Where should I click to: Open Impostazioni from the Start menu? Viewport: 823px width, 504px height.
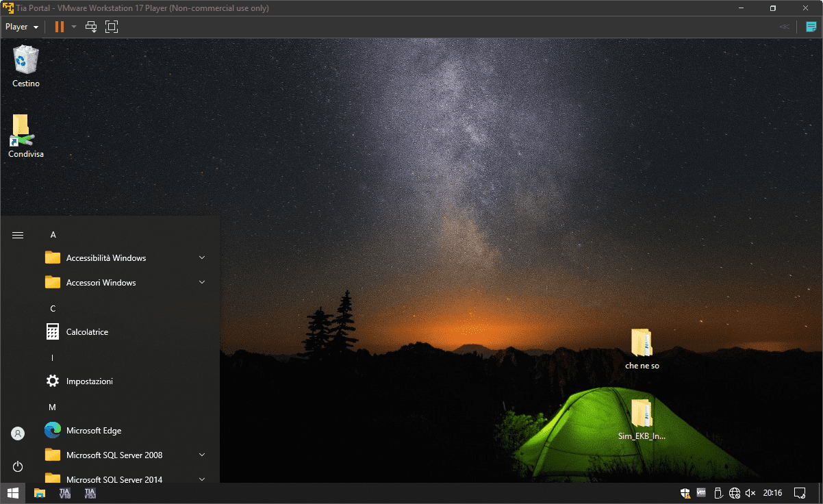click(x=89, y=381)
